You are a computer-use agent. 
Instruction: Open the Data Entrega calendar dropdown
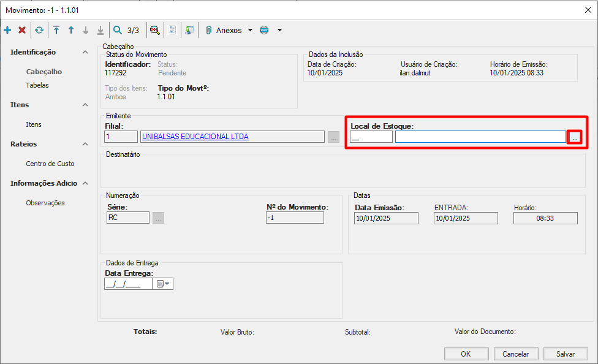pyautogui.click(x=163, y=284)
